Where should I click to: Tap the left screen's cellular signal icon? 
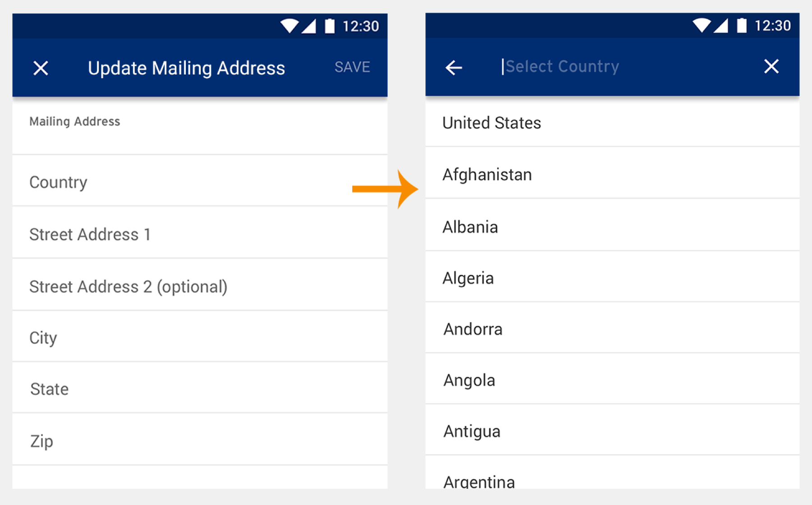[309, 26]
